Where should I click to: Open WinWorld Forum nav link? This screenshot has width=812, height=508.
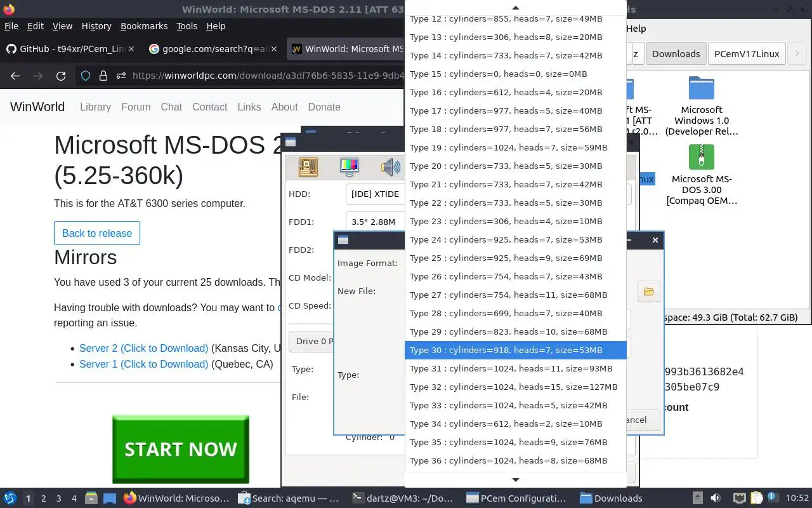pyautogui.click(x=136, y=107)
